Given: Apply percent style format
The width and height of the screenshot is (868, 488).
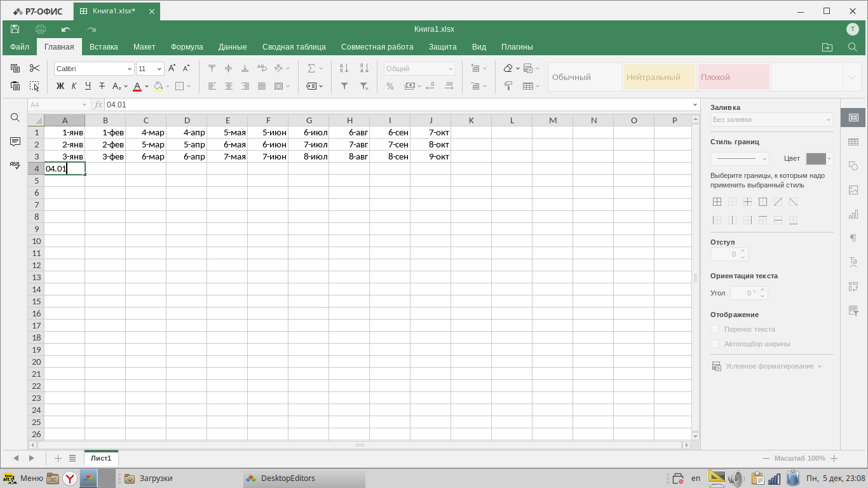Looking at the screenshot, I should tap(390, 86).
